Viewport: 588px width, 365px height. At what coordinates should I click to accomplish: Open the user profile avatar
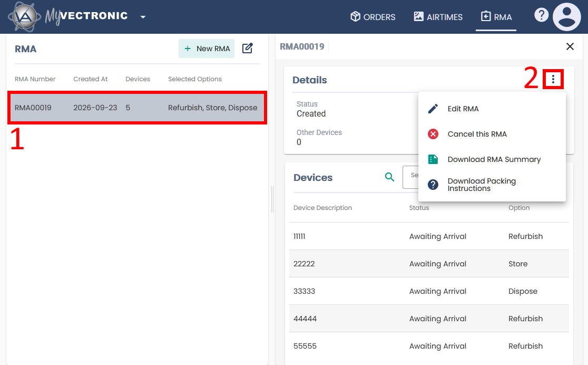pos(566,17)
